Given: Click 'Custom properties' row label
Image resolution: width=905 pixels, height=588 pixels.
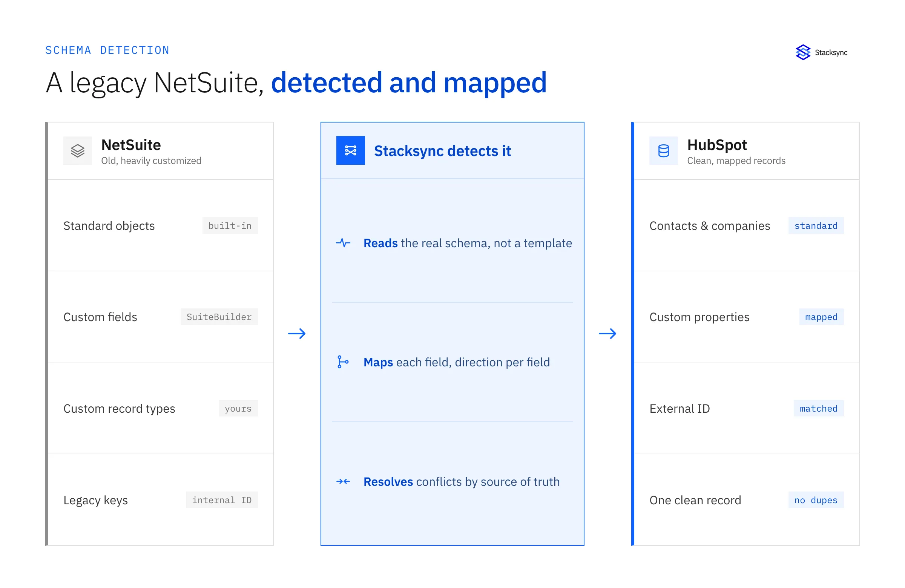Looking at the screenshot, I should coord(699,317).
